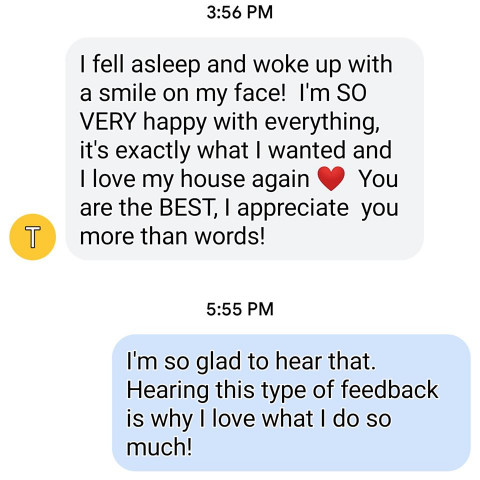Click "I'm SO" in the received message

pyautogui.click(x=333, y=93)
